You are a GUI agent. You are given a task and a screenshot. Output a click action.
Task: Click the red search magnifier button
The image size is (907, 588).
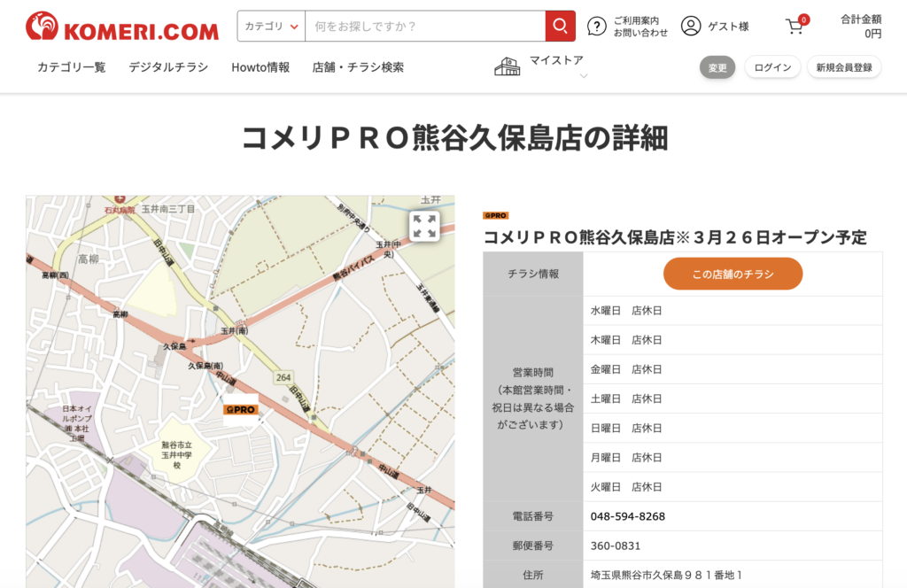point(560,27)
